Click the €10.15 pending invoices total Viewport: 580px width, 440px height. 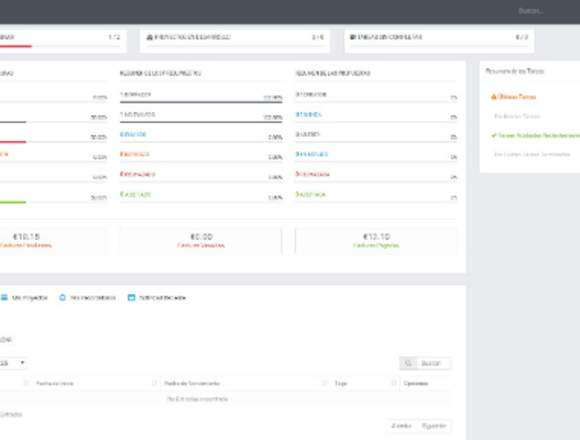26,237
